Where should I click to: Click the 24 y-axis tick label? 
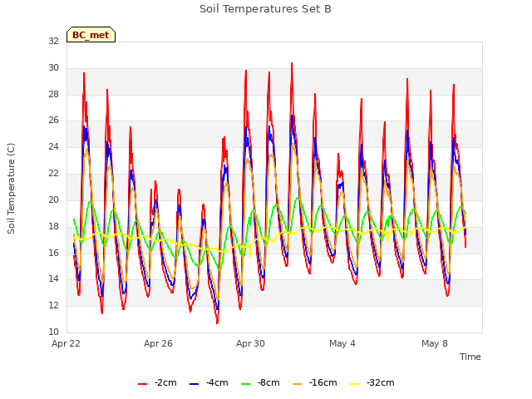pos(53,146)
